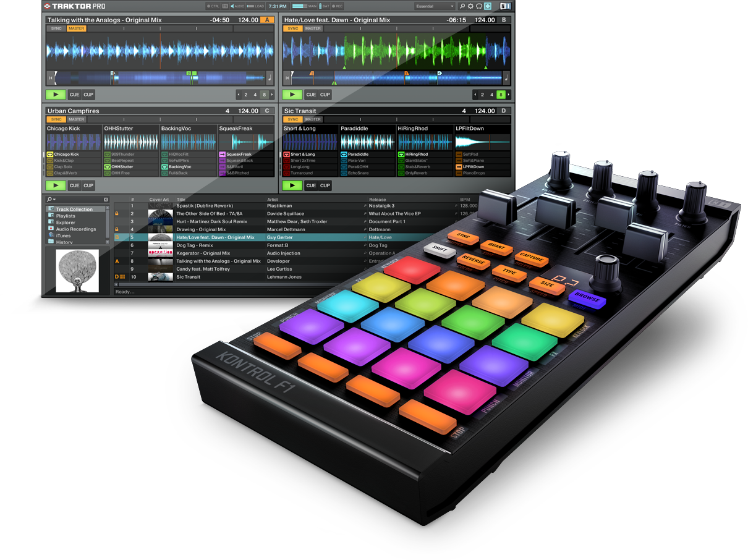Play Remix Deck C Urban Campfires
The height and width of the screenshot is (560, 748).
(55, 185)
